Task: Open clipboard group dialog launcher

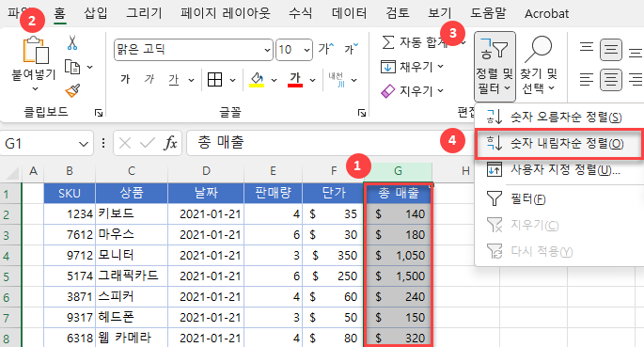Action: pos(99,113)
